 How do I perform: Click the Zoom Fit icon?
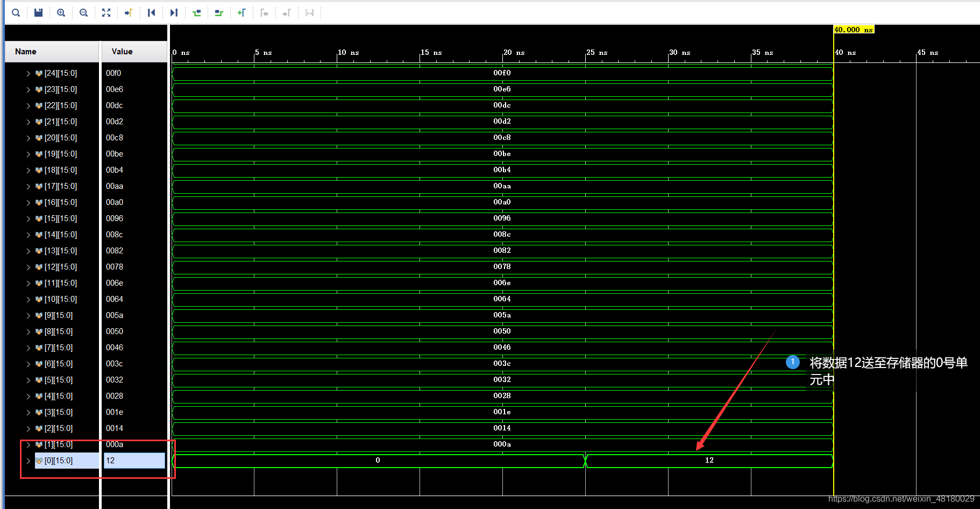tap(106, 12)
